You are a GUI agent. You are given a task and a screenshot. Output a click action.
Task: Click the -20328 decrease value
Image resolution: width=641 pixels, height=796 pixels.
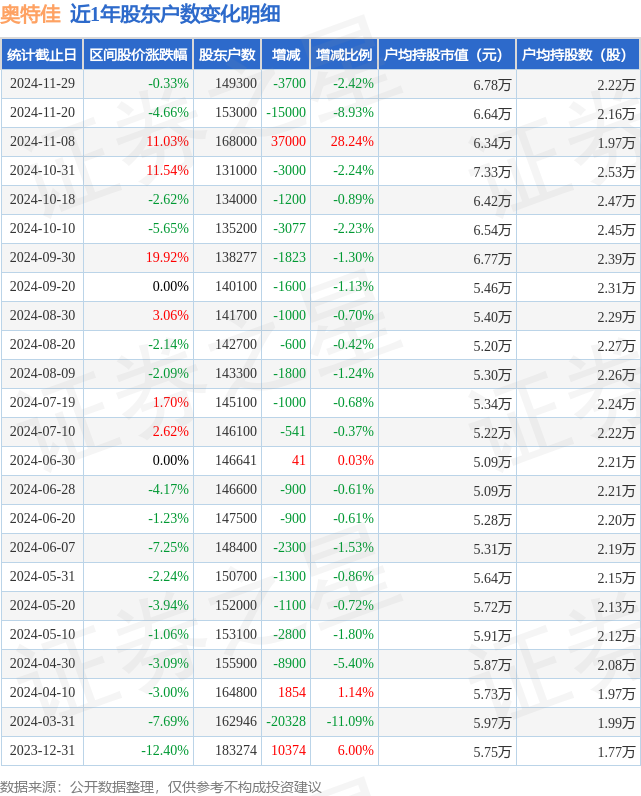pyautogui.click(x=286, y=721)
